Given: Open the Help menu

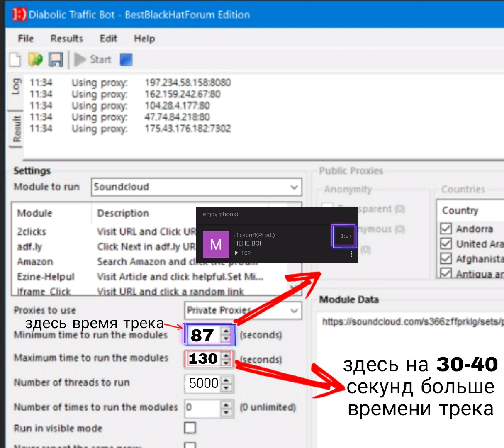Looking at the screenshot, I should click(x=144, y=39).
